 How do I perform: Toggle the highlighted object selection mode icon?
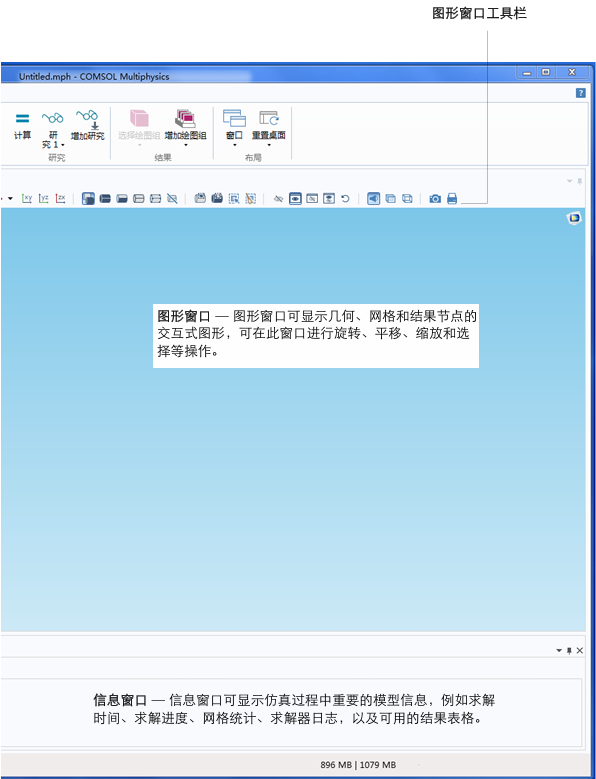[88, 199]
